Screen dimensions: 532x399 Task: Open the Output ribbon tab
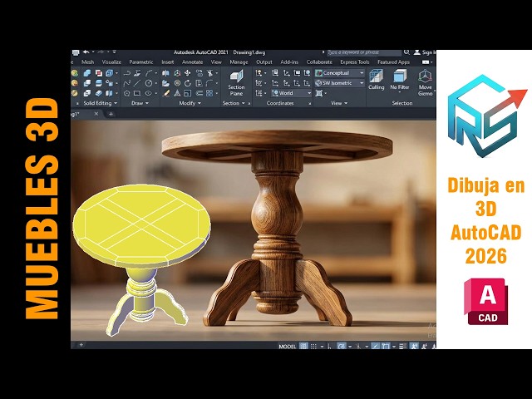tap(264, 62)
